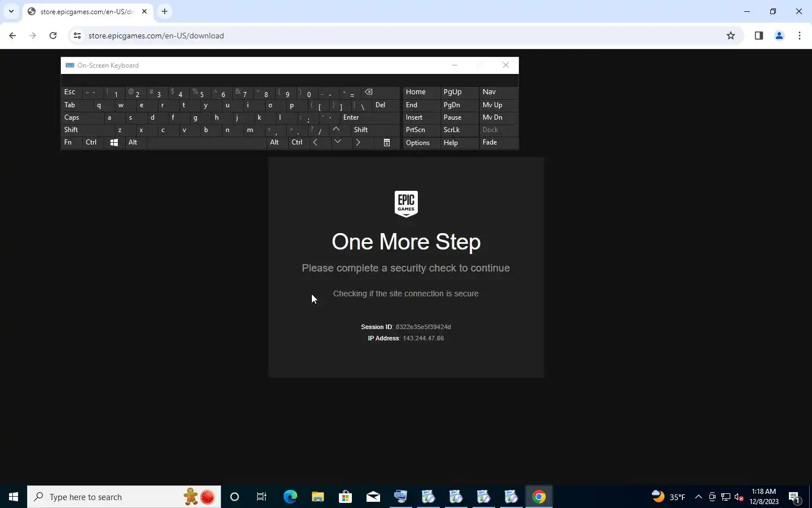
Task: Show hidden icons in the system tray
Action: coord(699,497)
